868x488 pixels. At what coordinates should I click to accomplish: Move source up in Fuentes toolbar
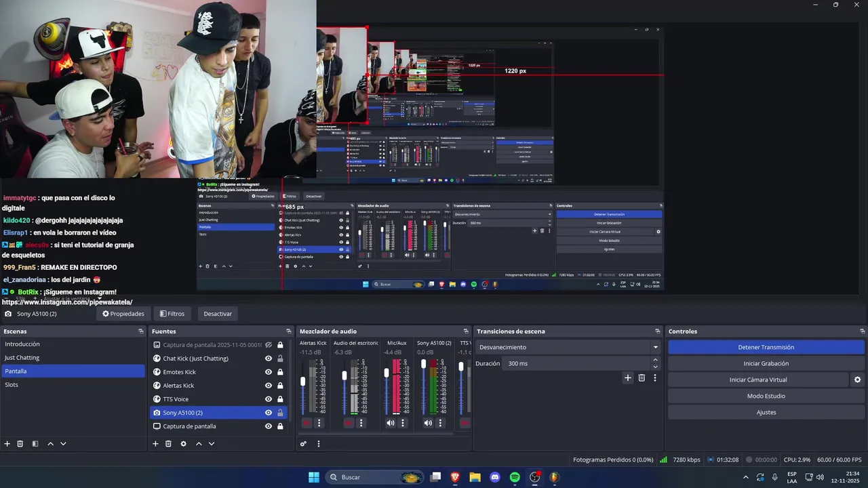pos(199,444)
